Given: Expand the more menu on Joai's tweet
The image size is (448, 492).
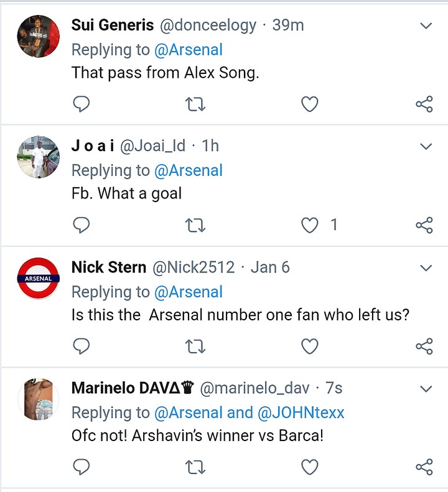Looking at the screenshot, I should click(x=426, y=147).
